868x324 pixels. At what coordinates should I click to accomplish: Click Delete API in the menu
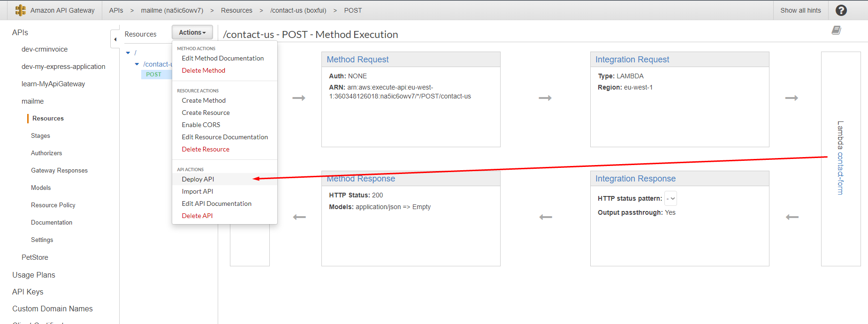pyautogui.click(x=197, y=216)
